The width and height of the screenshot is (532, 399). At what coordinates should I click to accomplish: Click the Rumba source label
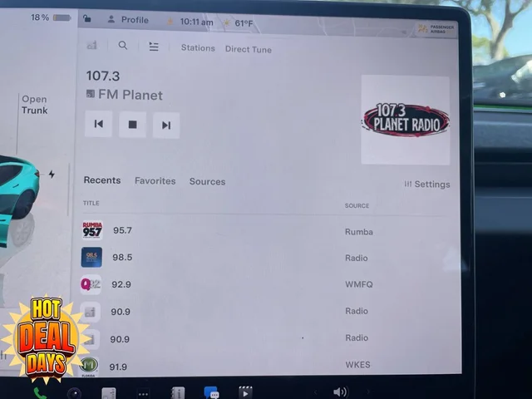pos(359,232)
